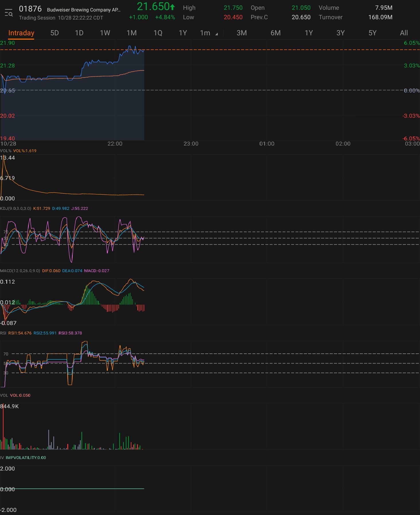Select the Intraday tab
Image resolution: width=420 pixels, height=515 pixels.
pyautogui.click(x=21, y=33)
